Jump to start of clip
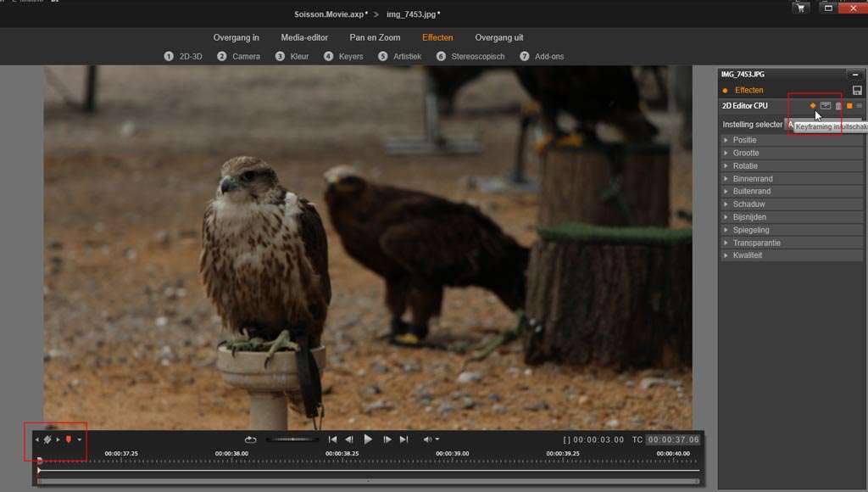This screenshot has height=492, width=868. click(x=332, y=439)
